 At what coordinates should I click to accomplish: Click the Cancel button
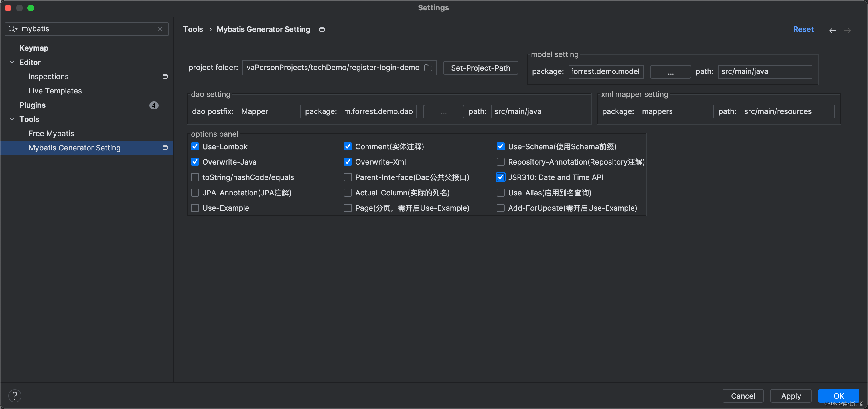pyautogui.click(x=743, y=396)
